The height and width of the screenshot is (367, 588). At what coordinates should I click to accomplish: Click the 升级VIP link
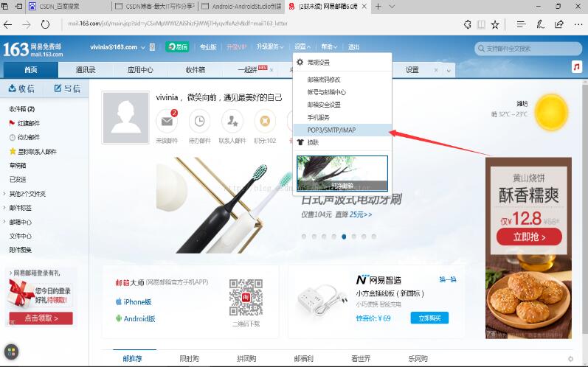click(x=237, y=47)
